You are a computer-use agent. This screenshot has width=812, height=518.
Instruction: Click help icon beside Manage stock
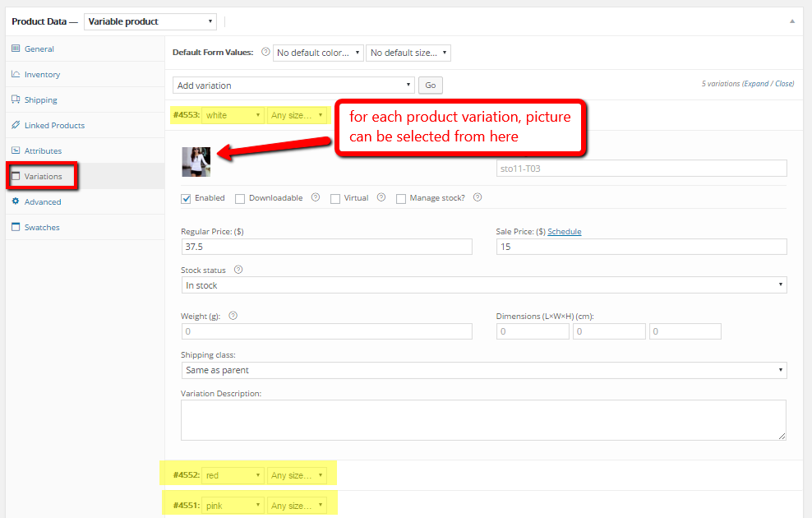pyautogui.click(x=478, y=197)
